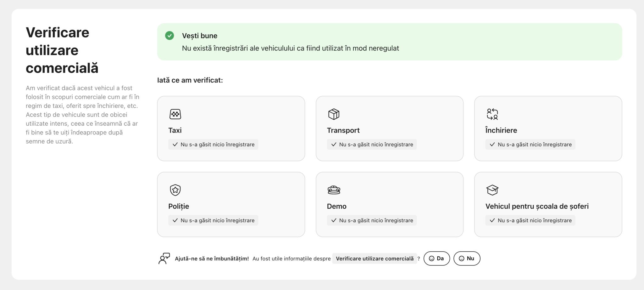Click the Verificare utilizare comercială page heading
Image resolution: width=644 pixels, height=290 pixels.
point(62,50)
